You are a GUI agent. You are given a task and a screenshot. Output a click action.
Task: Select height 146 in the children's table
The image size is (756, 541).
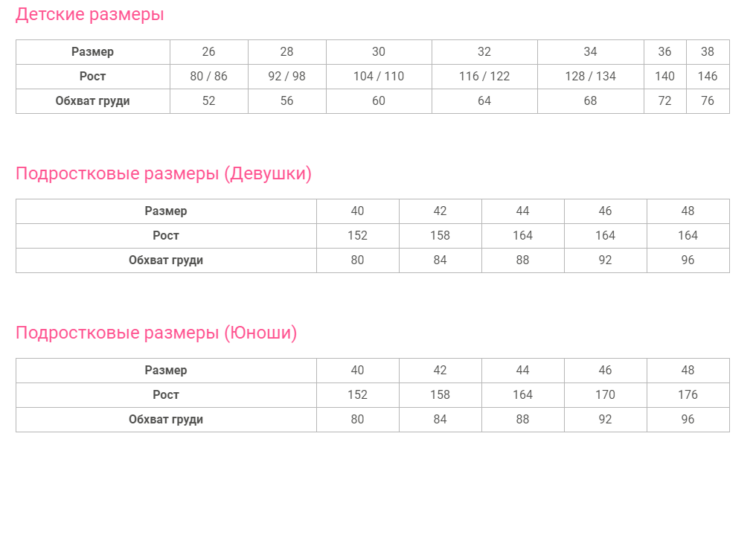click(707, 77)
